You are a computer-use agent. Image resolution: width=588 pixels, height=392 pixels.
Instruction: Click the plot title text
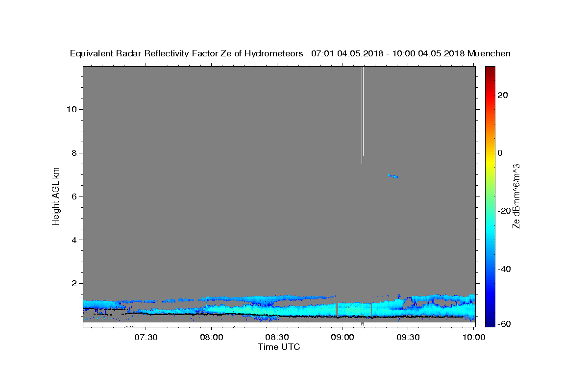tap(290, 53)
